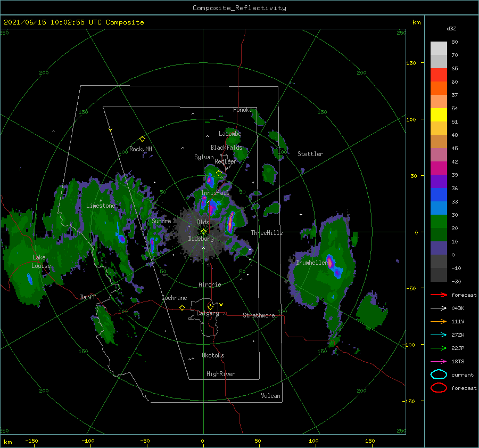Click the Didsbury label
This screenshot has width=479, height=448.
coord(201,239)
